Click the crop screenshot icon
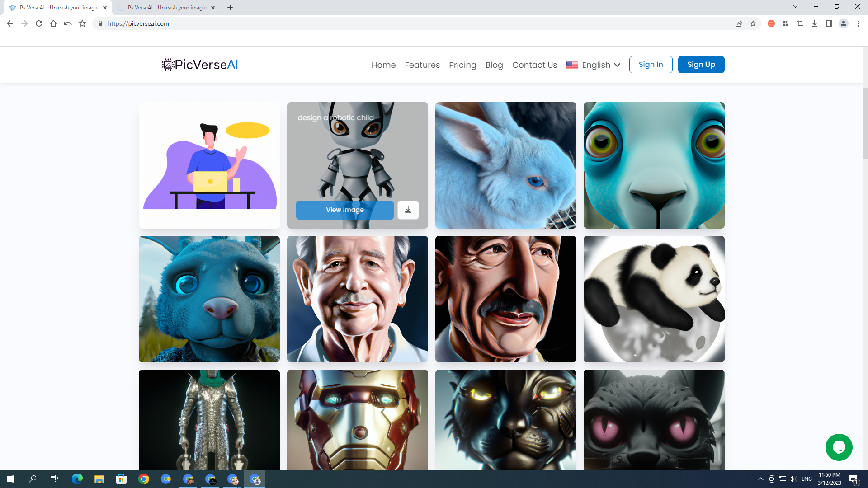Viewport: 868px width, 488px height. [x=800, y=23]
